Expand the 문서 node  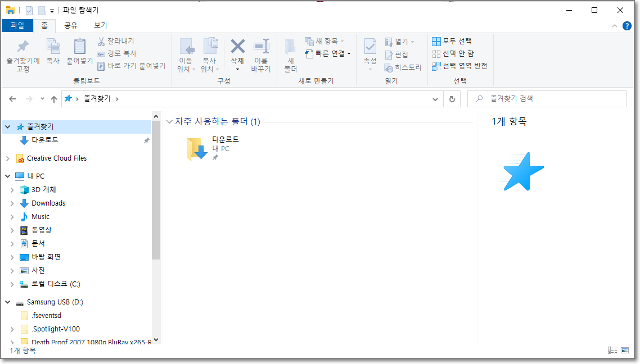(12, 244)
